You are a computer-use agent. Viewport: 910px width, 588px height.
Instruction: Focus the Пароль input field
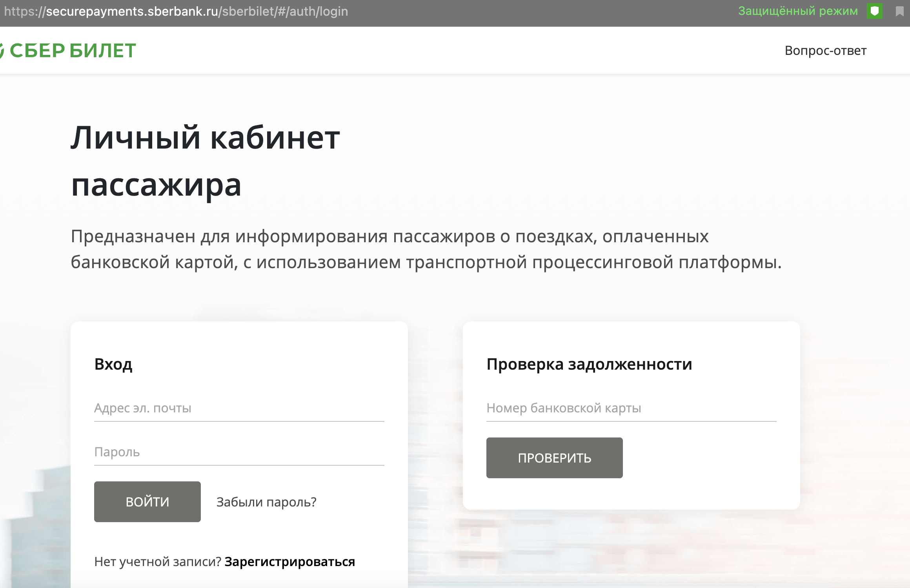[x=239, y=452]
